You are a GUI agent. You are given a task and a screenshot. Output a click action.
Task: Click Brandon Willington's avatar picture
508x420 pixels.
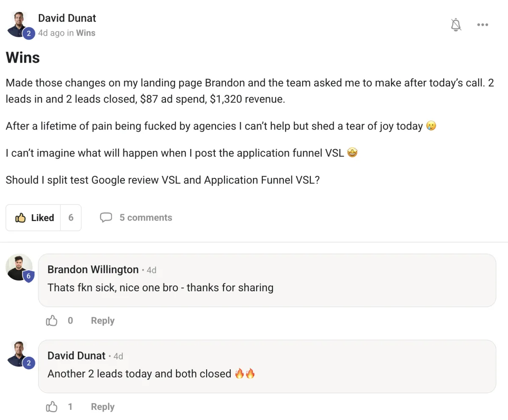coord(19,267)
